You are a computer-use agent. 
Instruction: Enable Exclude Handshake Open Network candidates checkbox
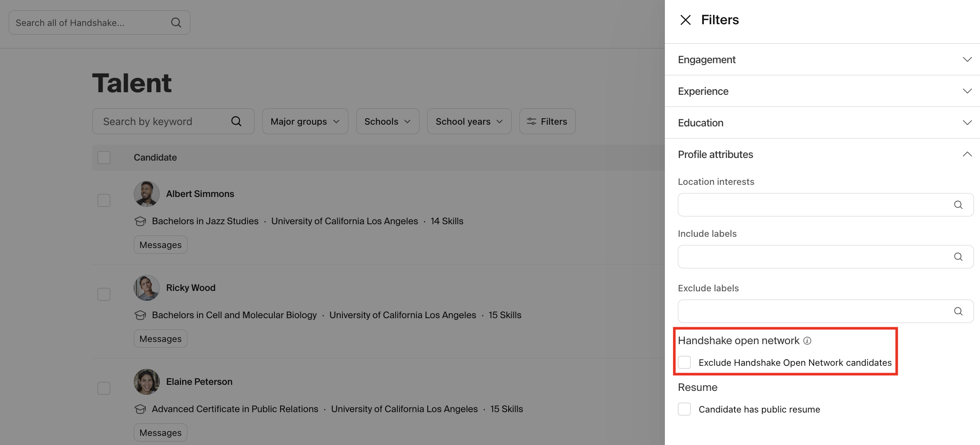point(684,362)
